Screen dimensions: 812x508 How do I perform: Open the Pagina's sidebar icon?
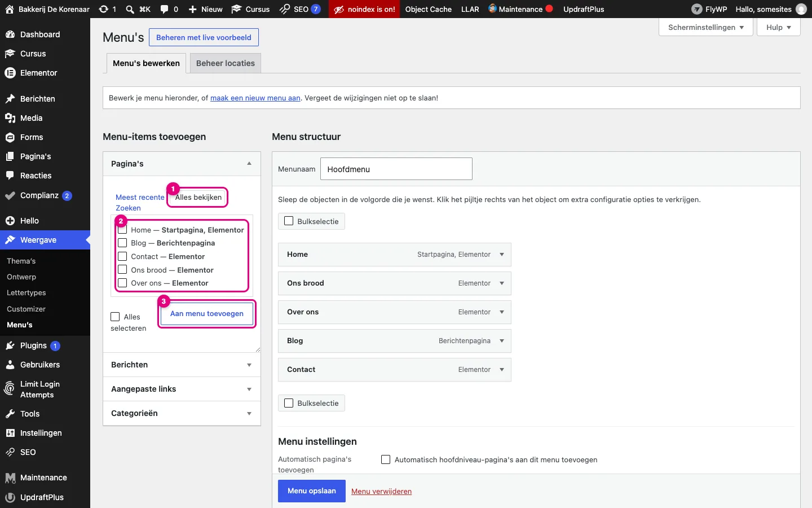(10, 156)
